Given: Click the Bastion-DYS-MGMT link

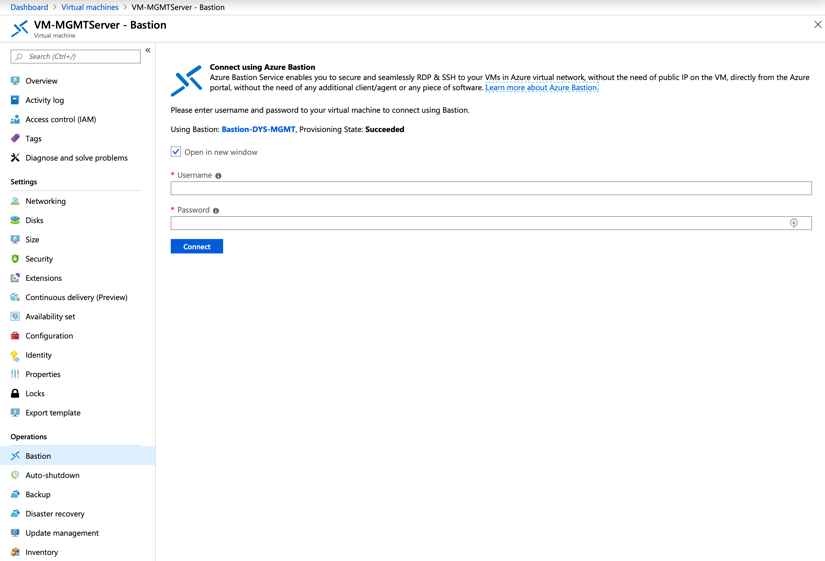Looking at the screenshot, I should pyautogui.click(x=258, y=129).
